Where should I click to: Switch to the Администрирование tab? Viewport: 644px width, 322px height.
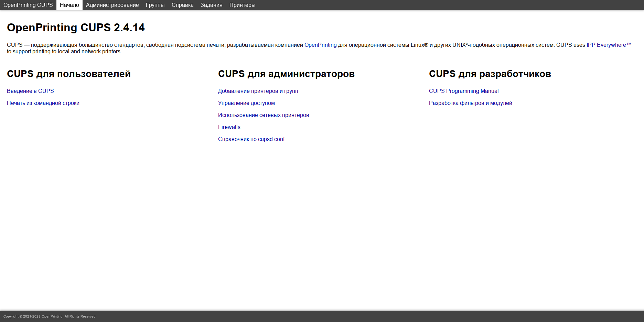coord(112,5)
